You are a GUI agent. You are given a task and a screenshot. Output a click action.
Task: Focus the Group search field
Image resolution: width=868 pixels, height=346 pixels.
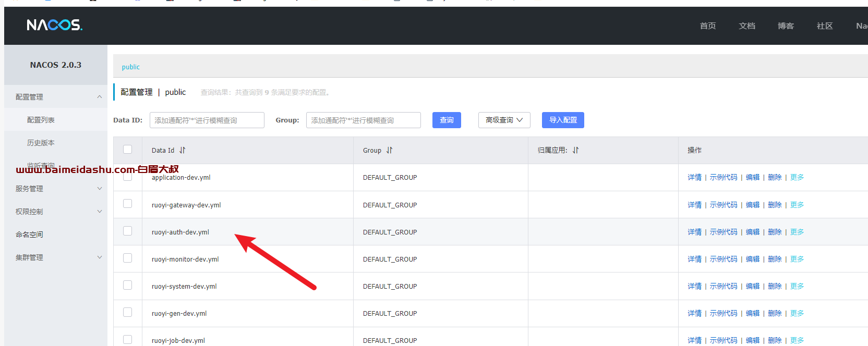(364, 120)
